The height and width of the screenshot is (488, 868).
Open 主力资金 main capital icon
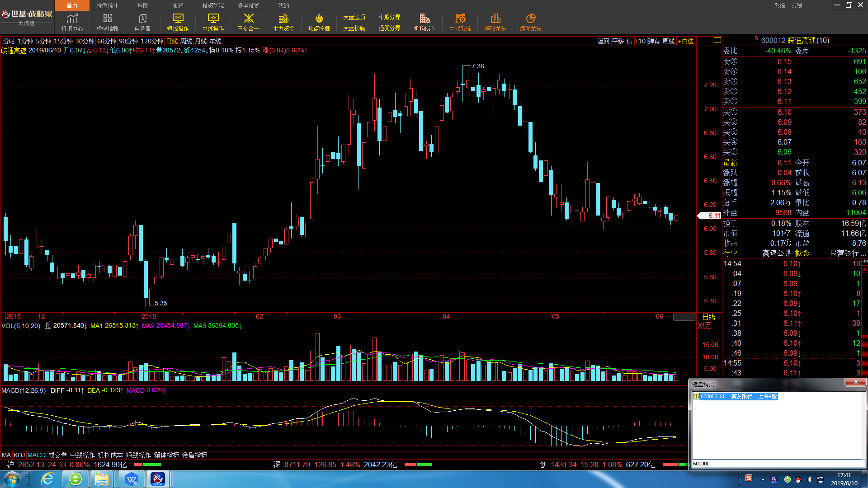click(x=284, y=23)
